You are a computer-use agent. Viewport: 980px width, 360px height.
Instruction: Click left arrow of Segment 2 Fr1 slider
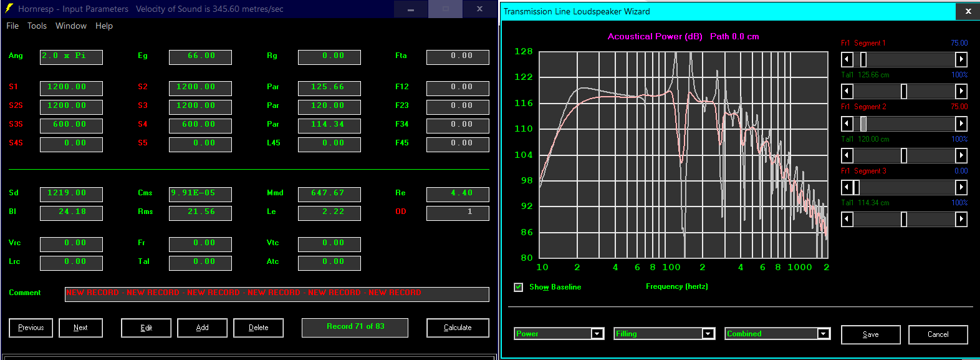pos(847,124)
